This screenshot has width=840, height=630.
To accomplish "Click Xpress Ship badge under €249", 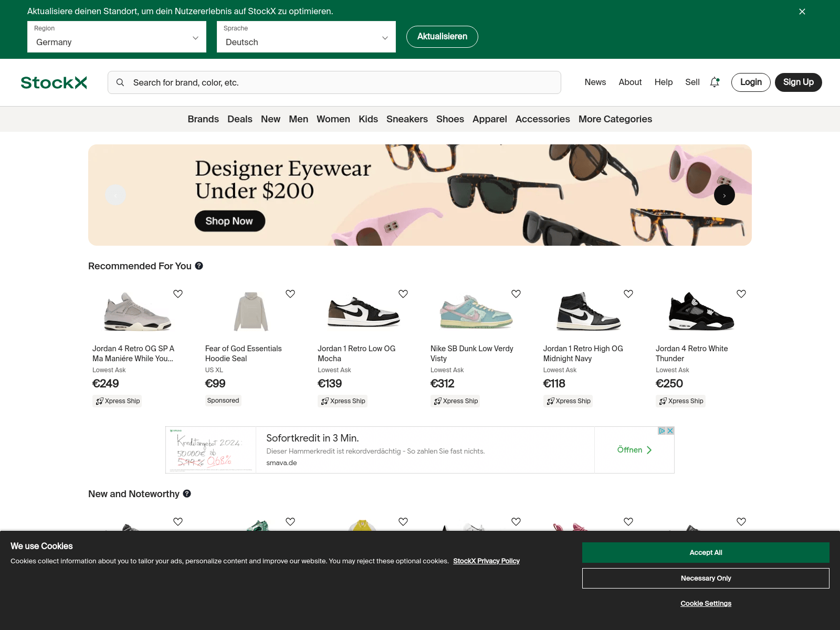I will [118, 401].
